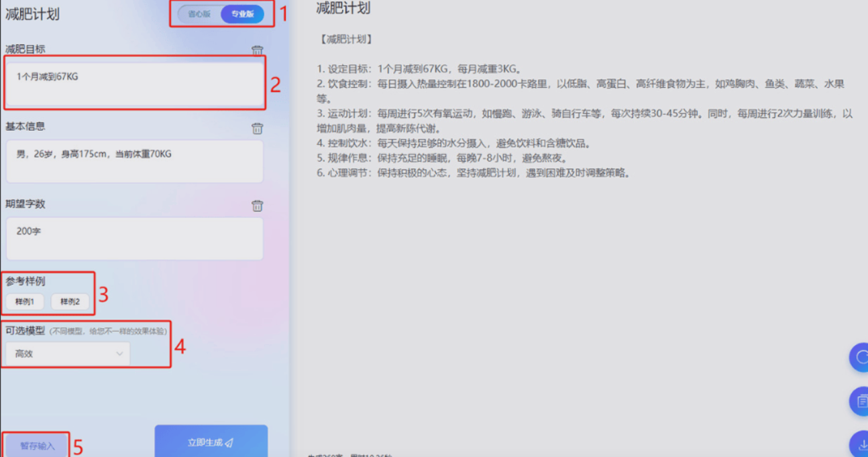Open the 高效 model selector
This screenshot has height=457, width=868.
pos(66,353)
